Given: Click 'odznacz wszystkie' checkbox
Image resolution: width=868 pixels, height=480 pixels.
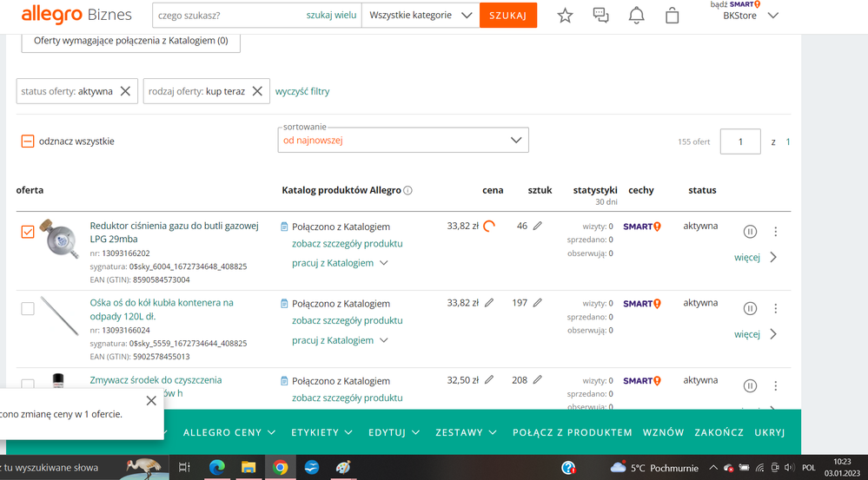Looking at the screenshot, I should click(x=28, y=141).
